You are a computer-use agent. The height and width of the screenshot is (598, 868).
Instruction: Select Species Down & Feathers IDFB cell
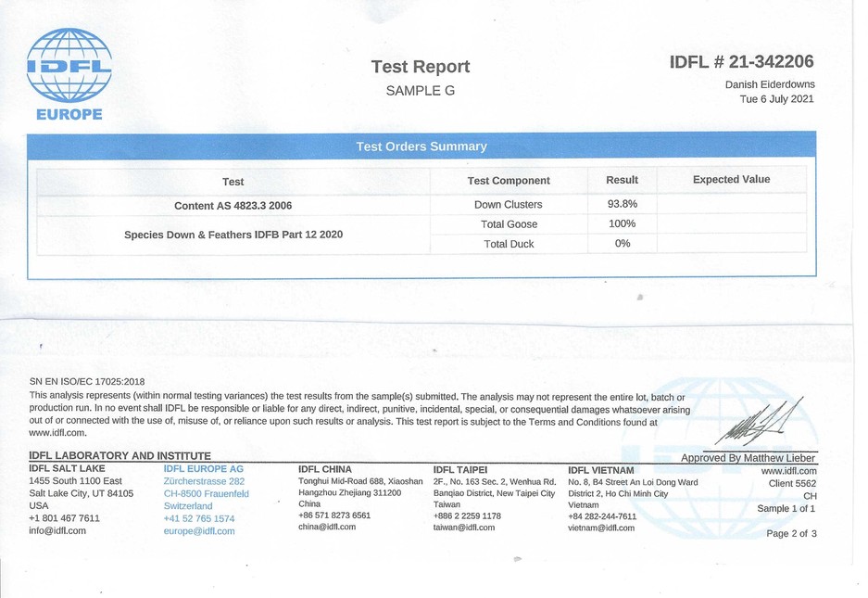[233, 235]
